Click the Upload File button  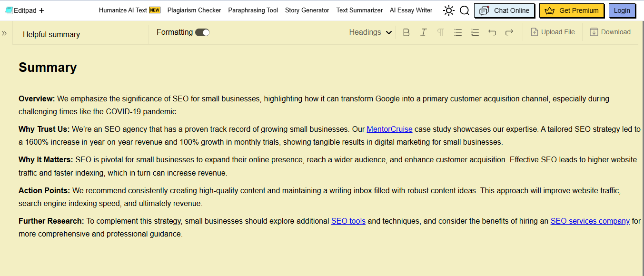[x=553, y=32]
